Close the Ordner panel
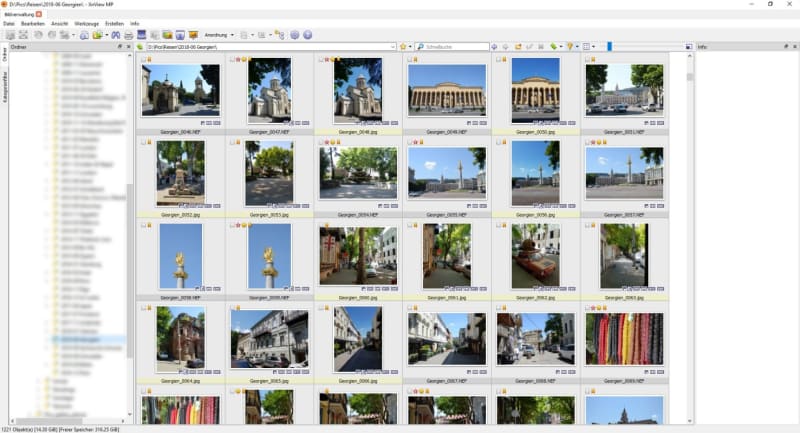 (x=129, y=46)
